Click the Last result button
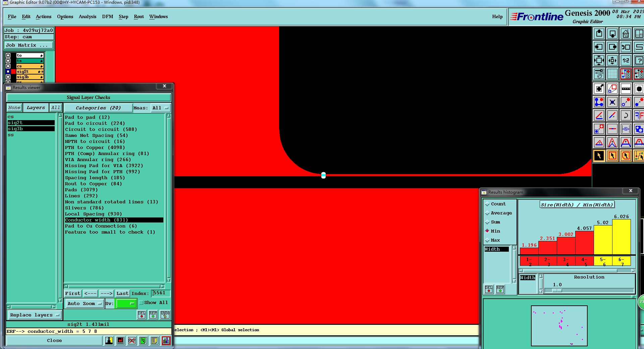Image resolution: width=644 pixels, height=349 pixels. point(122,294)
